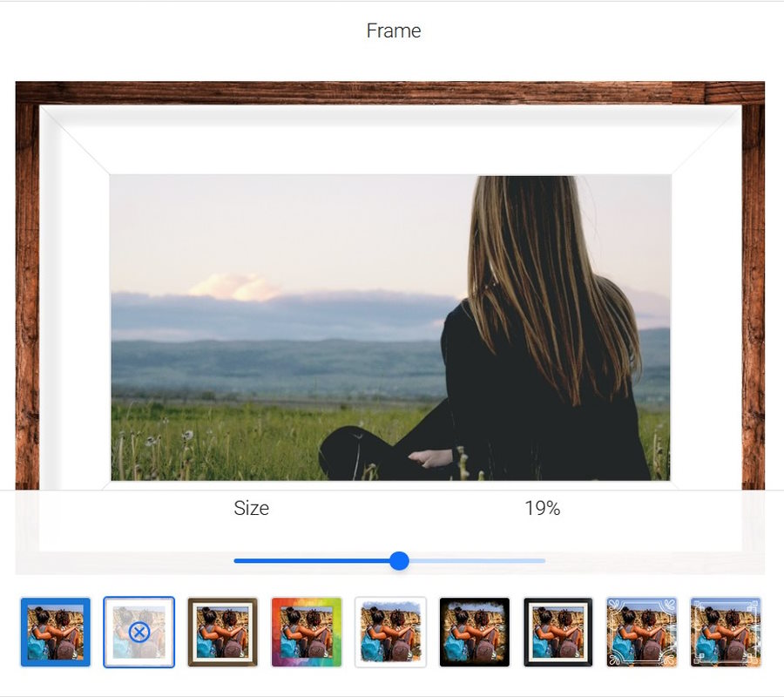This screenshot has width=784, height=697.
Task: Click the blue Size slider handle
Action: (x=399, y=560)
